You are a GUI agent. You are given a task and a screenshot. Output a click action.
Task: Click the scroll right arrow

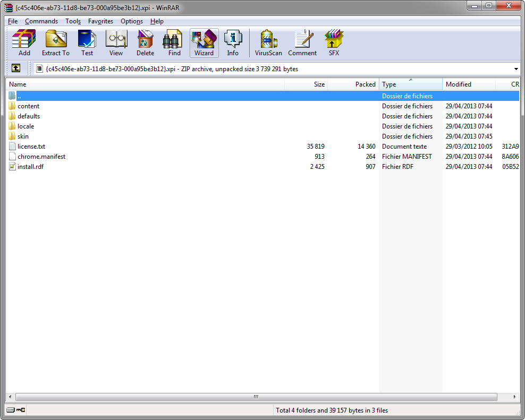click(x=514, y=397)
